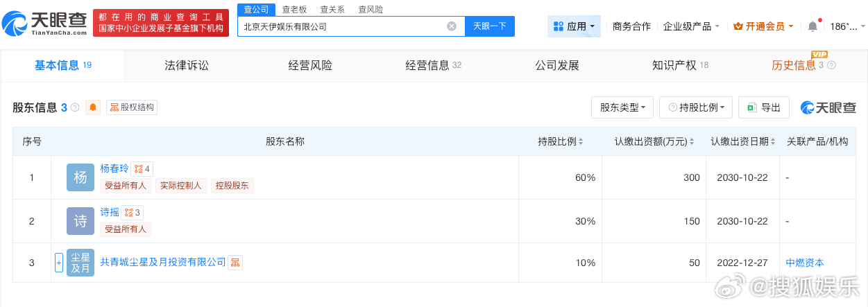
Task: Open 持股比例 filter dropdown
Action: coord(696,107)
